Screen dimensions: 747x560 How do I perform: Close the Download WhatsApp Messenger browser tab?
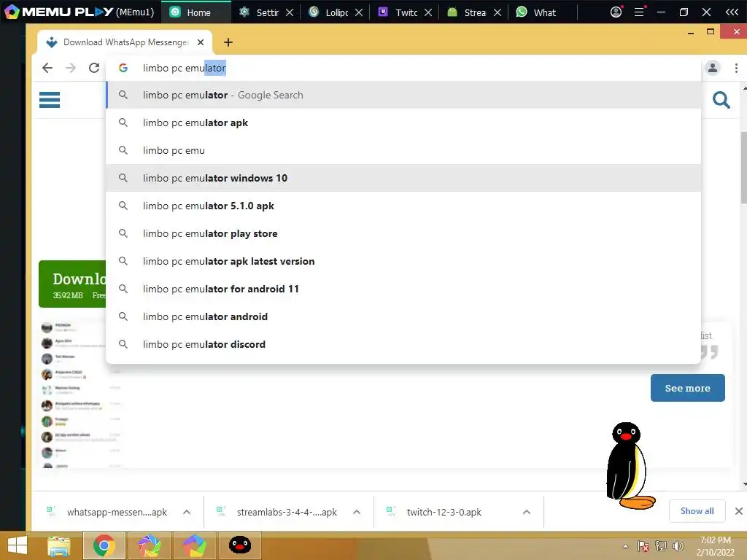[x=201, y=42]
